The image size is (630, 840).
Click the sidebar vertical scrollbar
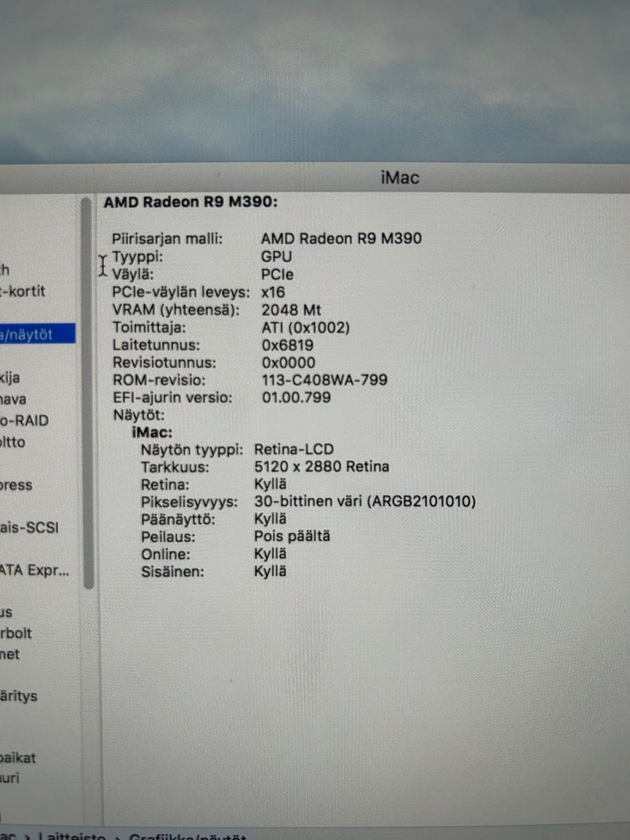click(87, 394)
